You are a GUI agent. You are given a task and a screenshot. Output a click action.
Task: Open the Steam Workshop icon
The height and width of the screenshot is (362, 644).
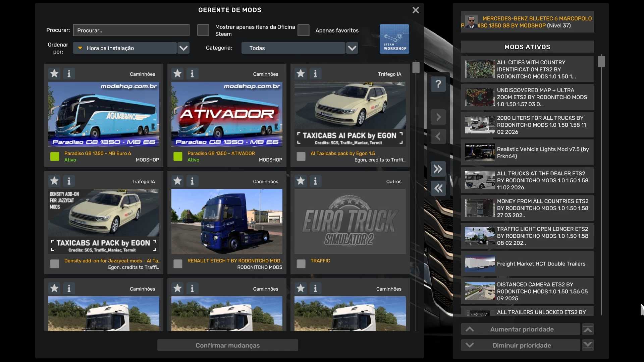click(394, 39)
